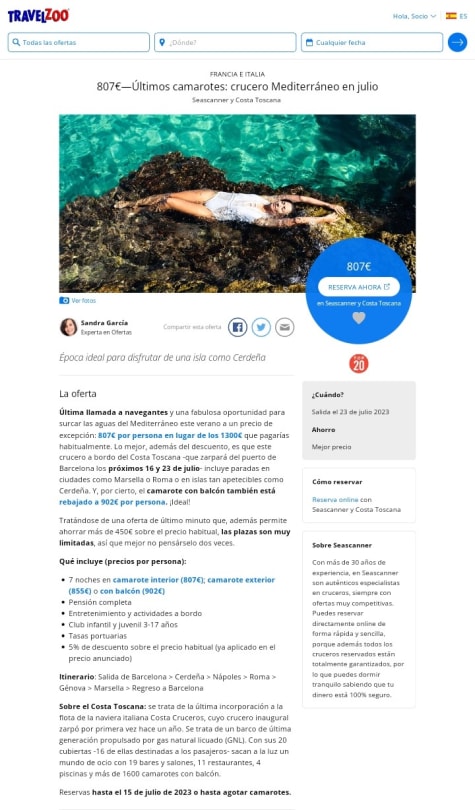The image size is (475, 810).
Task: Share the offer by email icon
Action: tap(284, 327)
